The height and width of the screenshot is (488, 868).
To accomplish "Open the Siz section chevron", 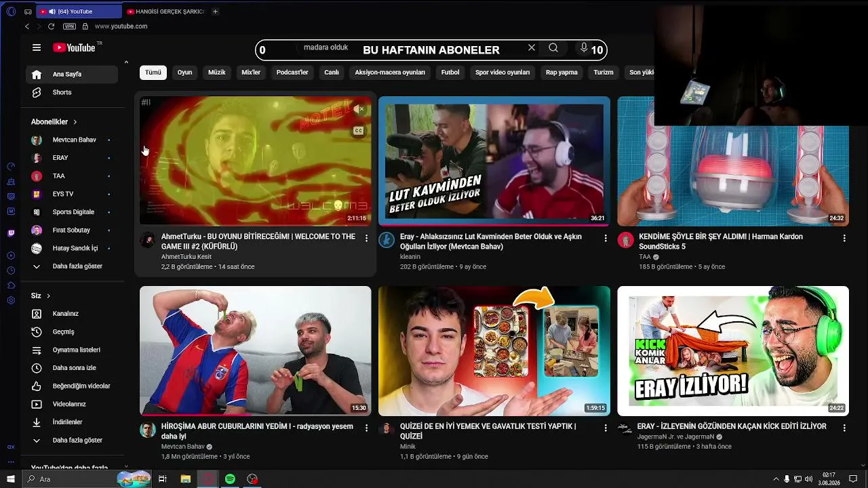I will (48, 296).
